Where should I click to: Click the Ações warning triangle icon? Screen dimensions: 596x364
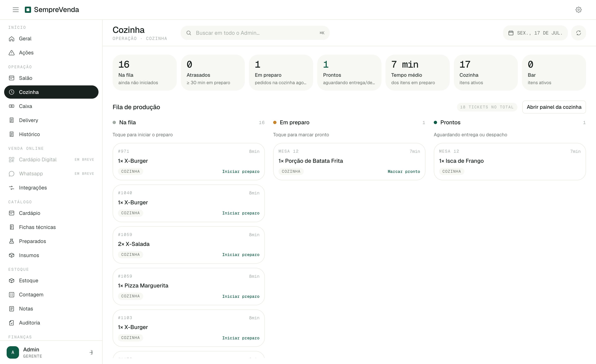[x=12, y=53]
